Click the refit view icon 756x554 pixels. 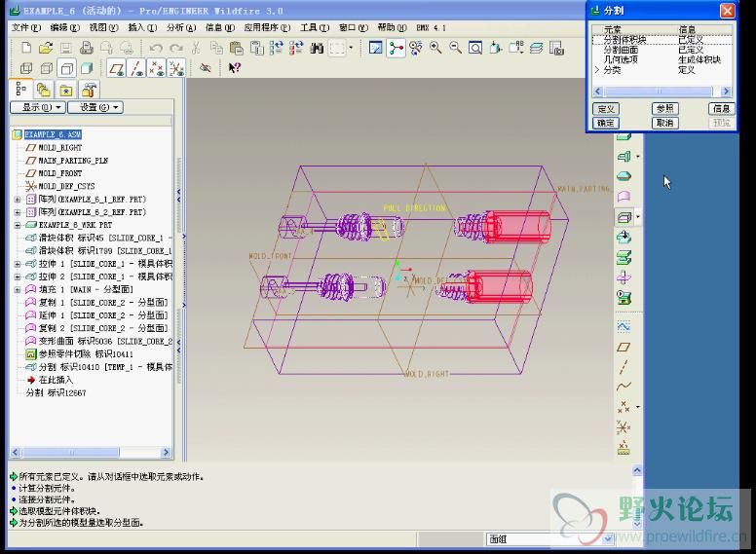[x=475, y=48]
